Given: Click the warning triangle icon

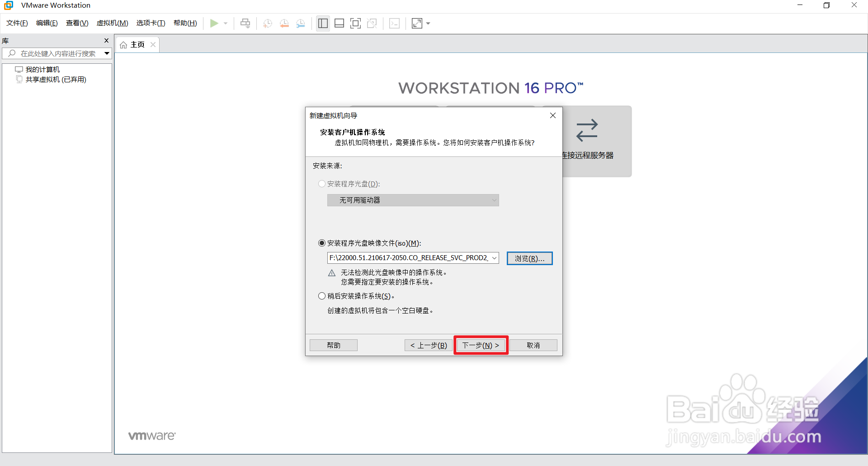Looking at the screenshot, I should pyautogui.click(x=332, y=273).
